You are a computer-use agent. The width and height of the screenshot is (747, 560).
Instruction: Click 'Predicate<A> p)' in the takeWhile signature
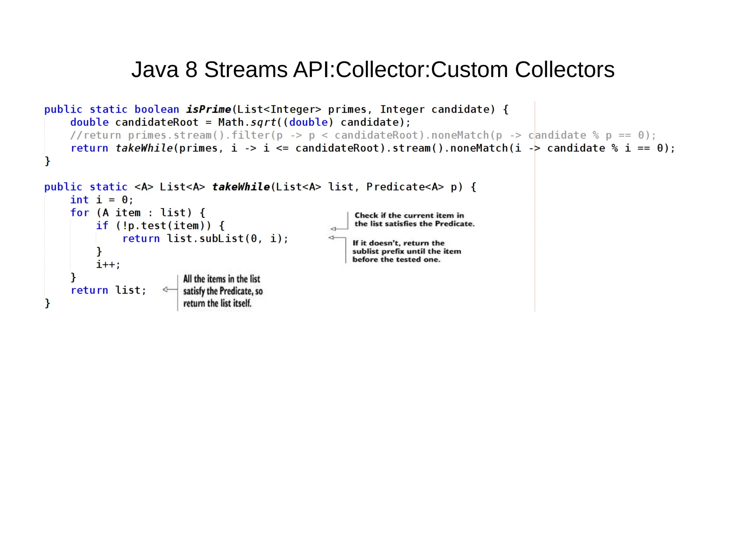pyautogui.click(x=414, y=187)
